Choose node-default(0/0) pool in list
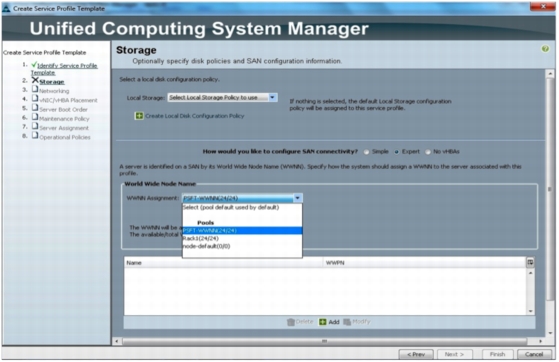Viewport: 559px width, 362px height. pyautogui.click(x=242, y=246)
